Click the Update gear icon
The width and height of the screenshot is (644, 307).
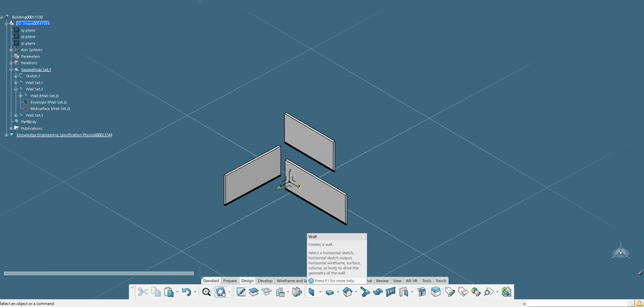[221, 292]
